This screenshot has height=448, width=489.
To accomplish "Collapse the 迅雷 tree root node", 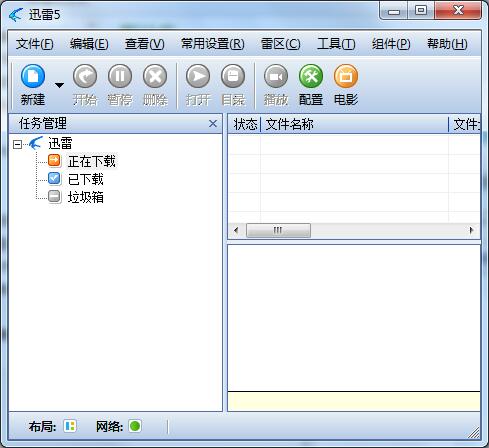I will 17,144.
